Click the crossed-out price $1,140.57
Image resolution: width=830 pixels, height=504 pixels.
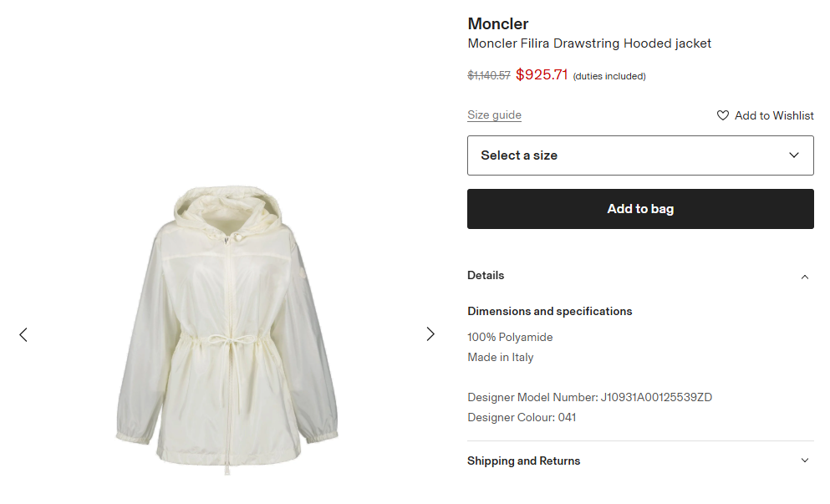(489, 75)
